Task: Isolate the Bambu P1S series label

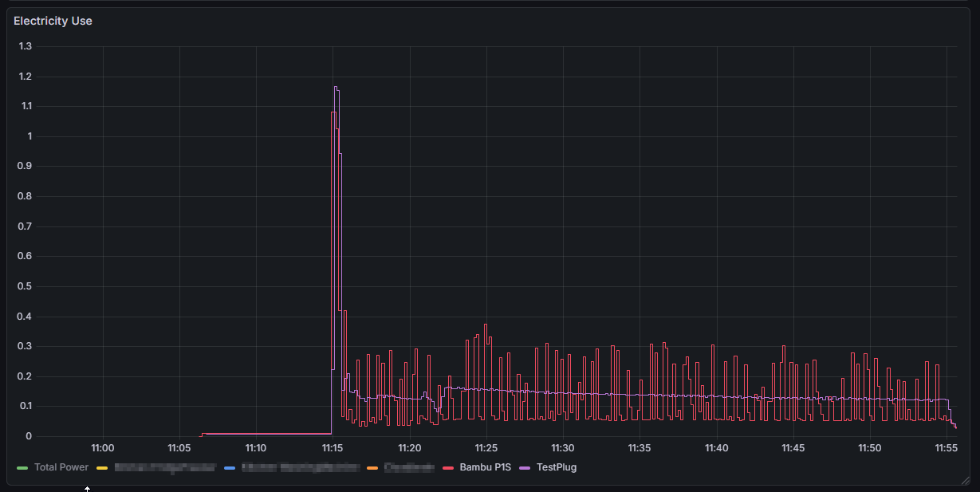Action: (x=486, y=467)
